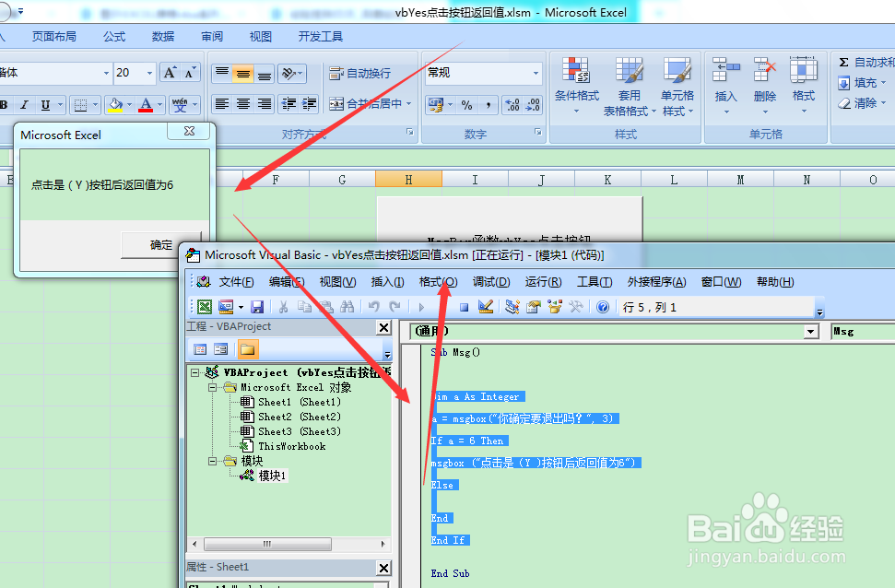Select Sheet2 (Sheet2) in project tree
Image resolution: width=895 pixels, height=588 pixels.
pos(299,417)
